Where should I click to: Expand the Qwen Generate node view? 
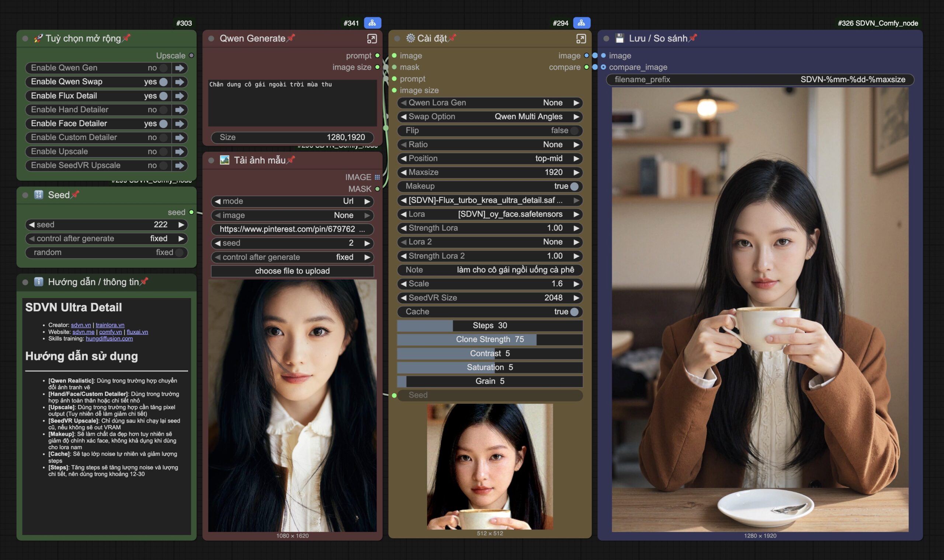click(x=372, y=38)
